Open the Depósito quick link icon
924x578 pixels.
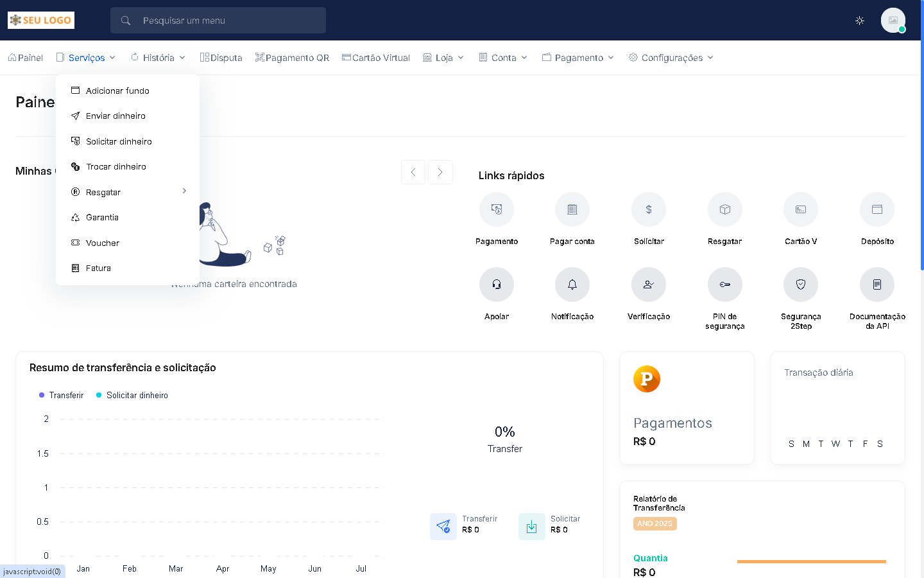pyautogui.click(x=877, y=209)
